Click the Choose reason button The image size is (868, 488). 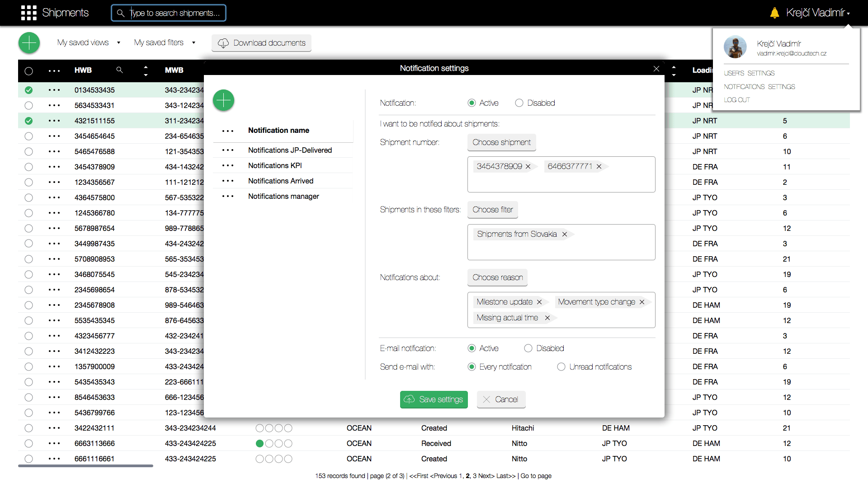click(x=497, y=277)
